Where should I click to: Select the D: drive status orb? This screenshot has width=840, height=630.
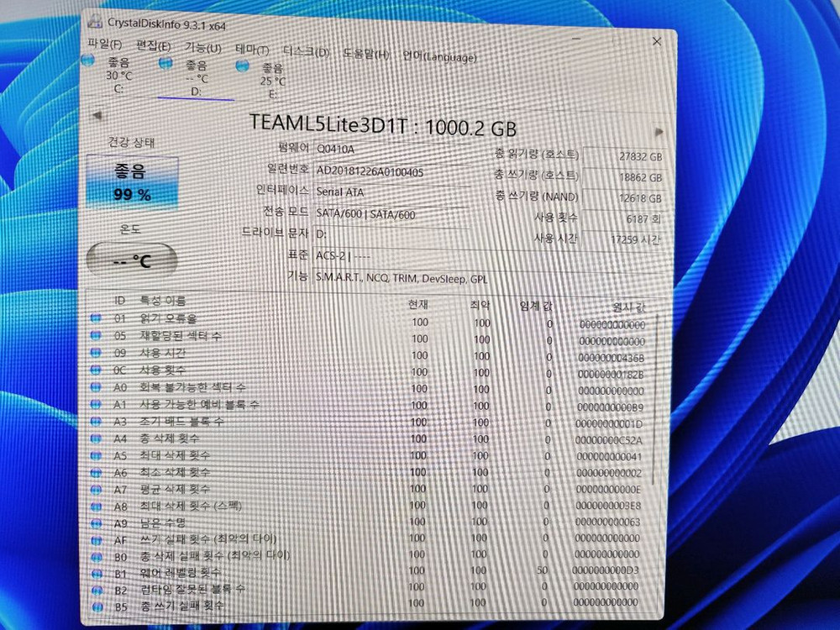tap(165, 63)
